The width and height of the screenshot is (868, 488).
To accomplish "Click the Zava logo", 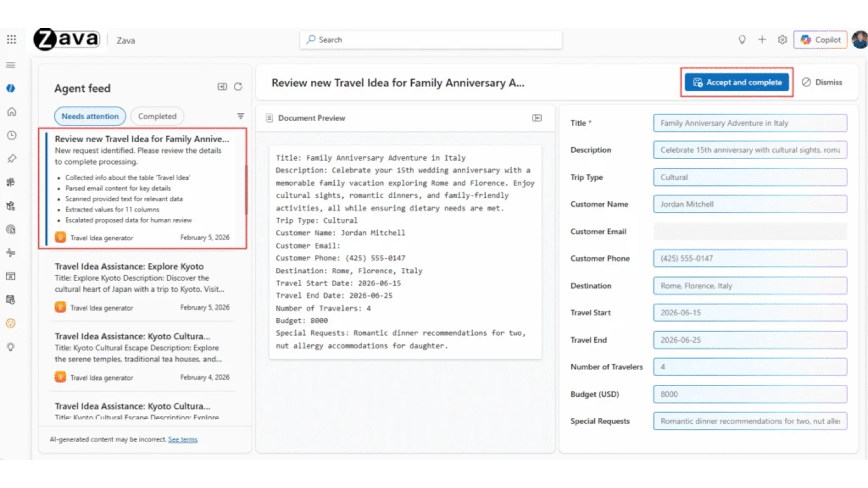I will [66, 39].
